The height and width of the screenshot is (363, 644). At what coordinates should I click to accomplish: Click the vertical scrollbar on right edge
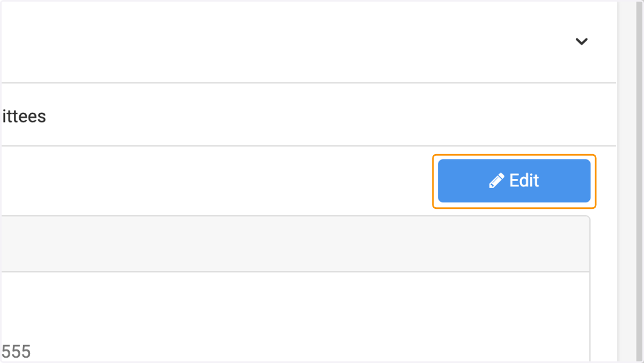[630, 181]
